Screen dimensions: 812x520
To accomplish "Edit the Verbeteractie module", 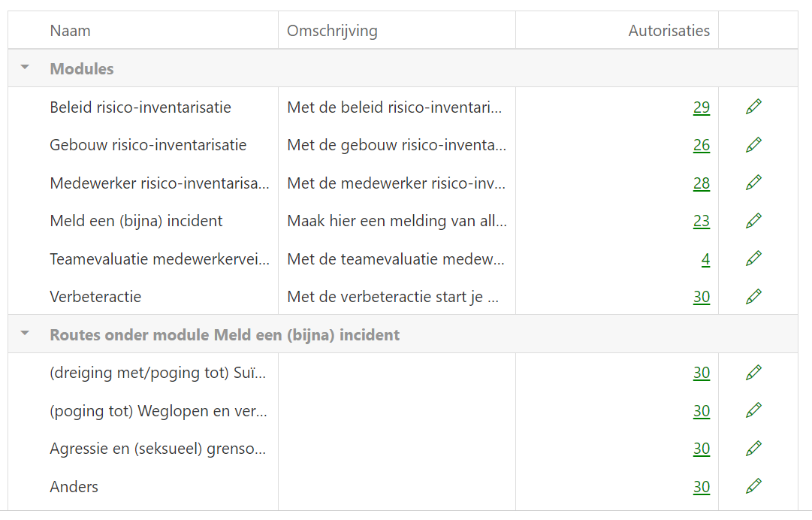I will pos(753,296).
